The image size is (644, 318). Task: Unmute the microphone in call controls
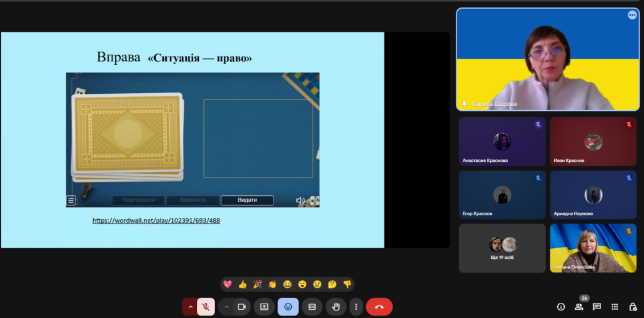[205, 307]
